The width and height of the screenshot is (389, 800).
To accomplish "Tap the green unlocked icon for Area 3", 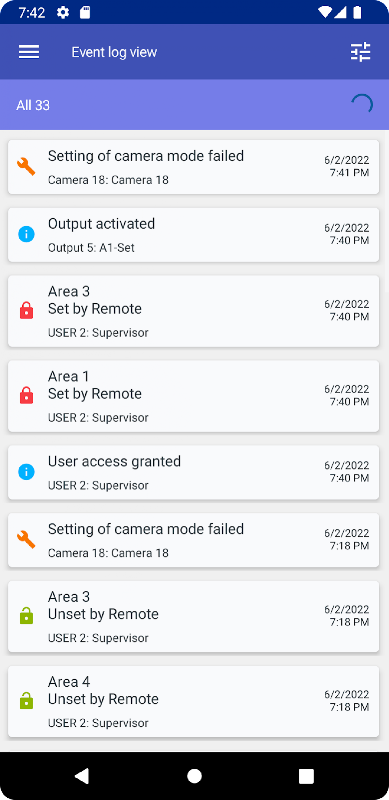I will pos(26,616).
